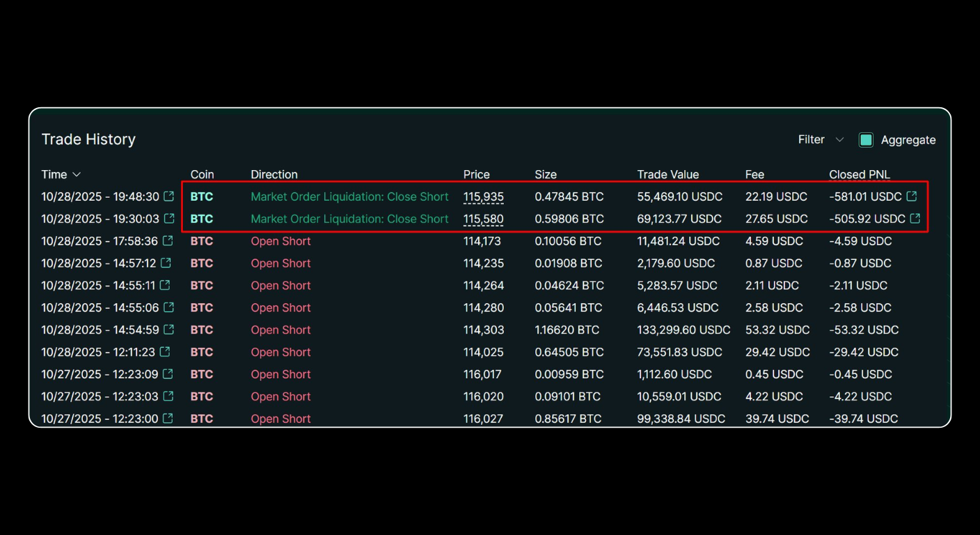This screenshot has width=980, height=535.
Task: Select the Market Order Liquidation: Close Short entry
Action: 349,196
